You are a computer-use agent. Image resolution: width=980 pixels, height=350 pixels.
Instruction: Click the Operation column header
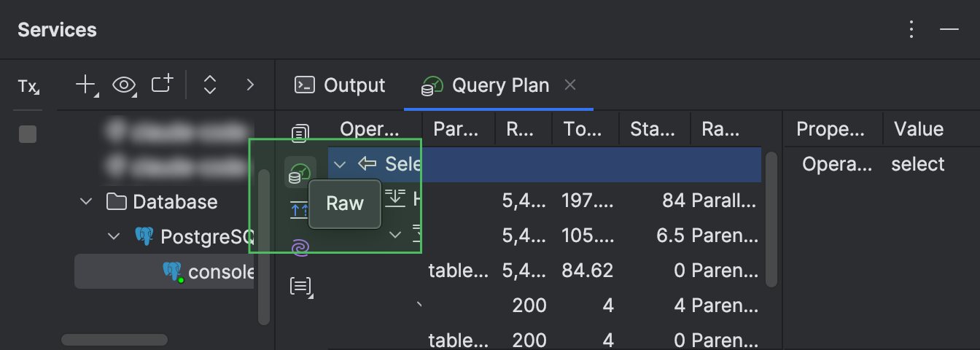coord(370,130)
